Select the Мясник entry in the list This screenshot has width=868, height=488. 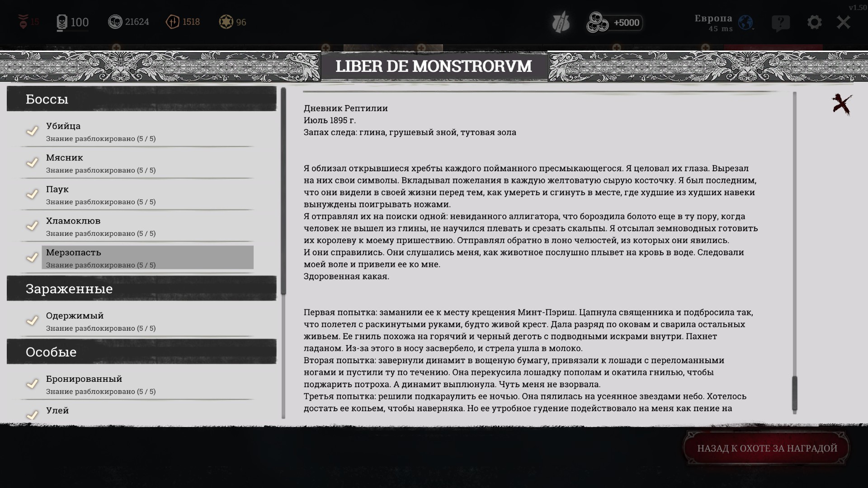[136, 163]
